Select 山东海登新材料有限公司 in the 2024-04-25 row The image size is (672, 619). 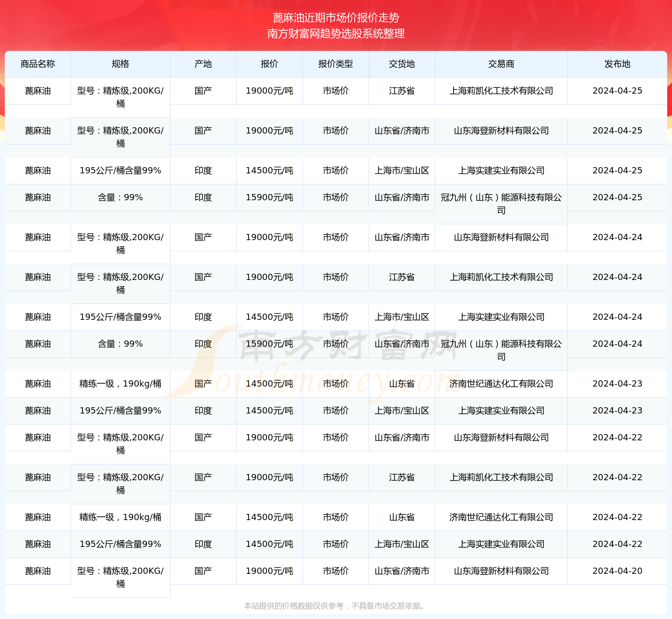501,131
